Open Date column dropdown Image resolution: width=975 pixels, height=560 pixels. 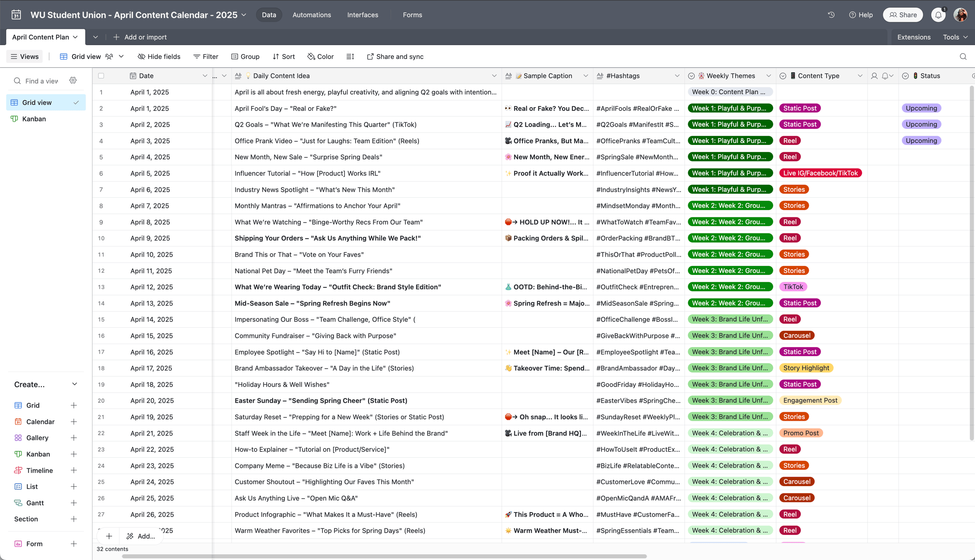[205, 76]
